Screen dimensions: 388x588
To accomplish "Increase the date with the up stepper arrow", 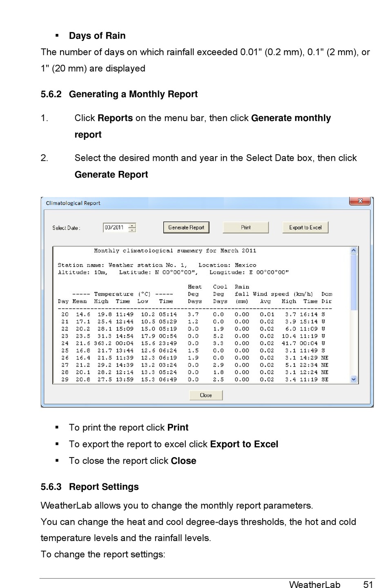I will pyautogui.click(x=132, y=225).
